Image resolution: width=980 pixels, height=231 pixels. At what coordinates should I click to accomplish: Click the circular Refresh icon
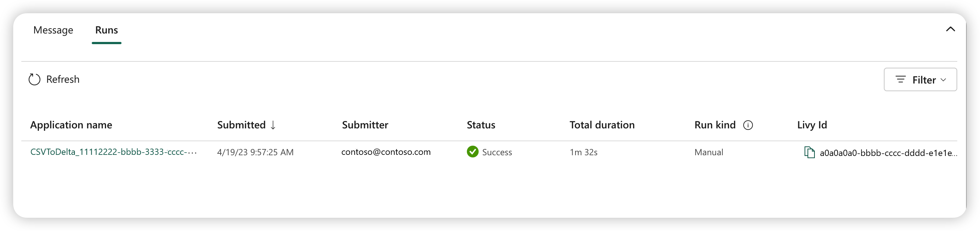point(34,79)
